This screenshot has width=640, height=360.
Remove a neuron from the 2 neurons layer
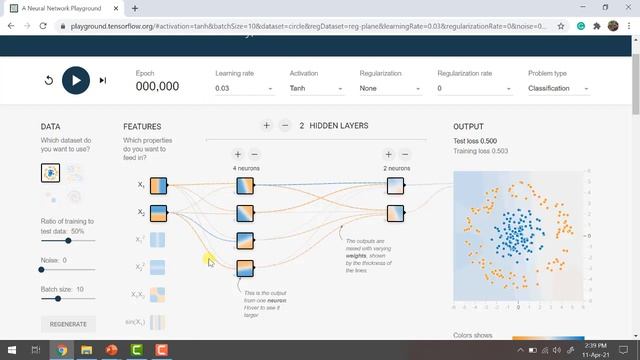[405, 154]
